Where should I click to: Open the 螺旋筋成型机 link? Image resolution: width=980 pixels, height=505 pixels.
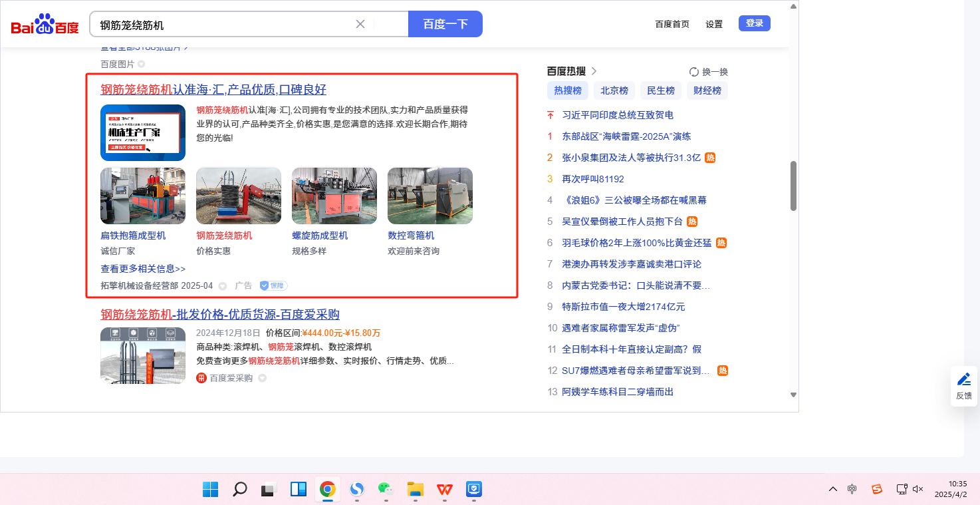click(x=320, y=236)
